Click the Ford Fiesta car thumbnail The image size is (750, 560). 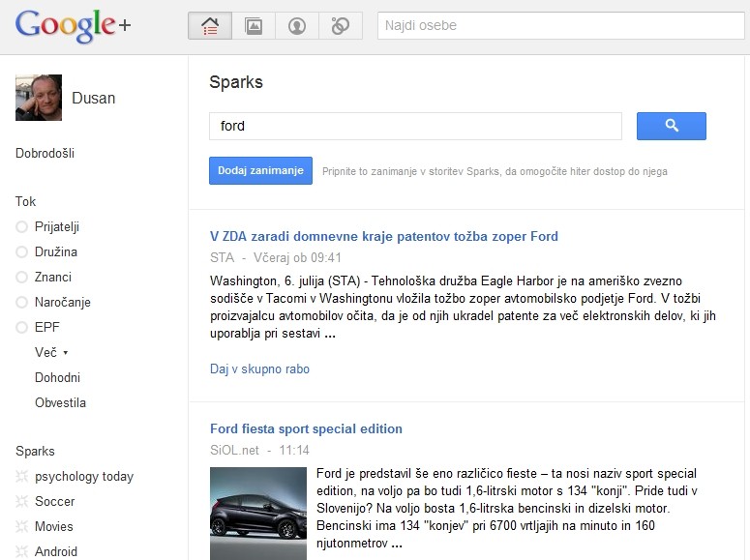point(258,514)
